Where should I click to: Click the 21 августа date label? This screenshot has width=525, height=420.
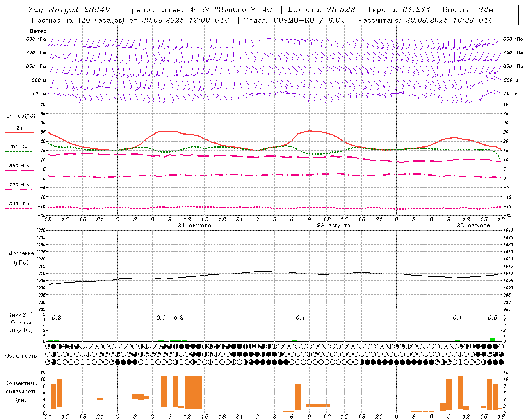coord(194,226)
